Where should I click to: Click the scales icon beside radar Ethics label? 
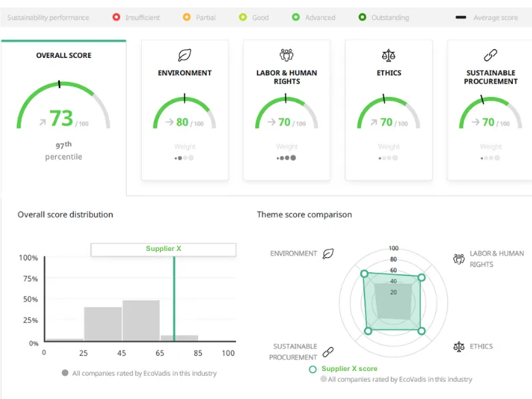(x=459, y=346)
